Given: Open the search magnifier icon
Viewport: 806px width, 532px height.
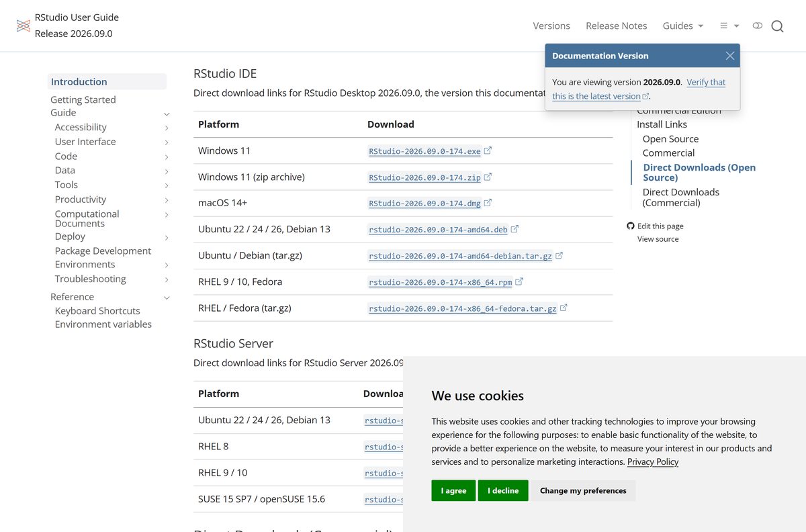Looking at the screenshot, I should [x=777, y=26].
